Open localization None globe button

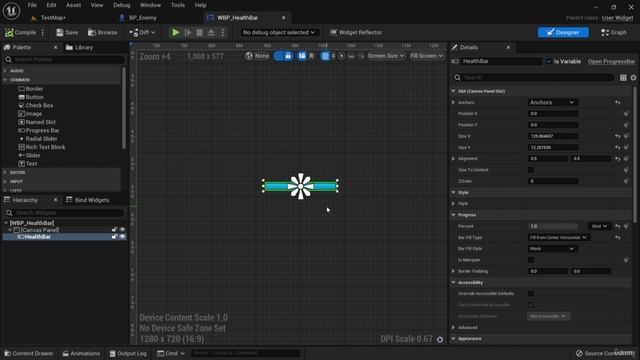coord(257,56)
